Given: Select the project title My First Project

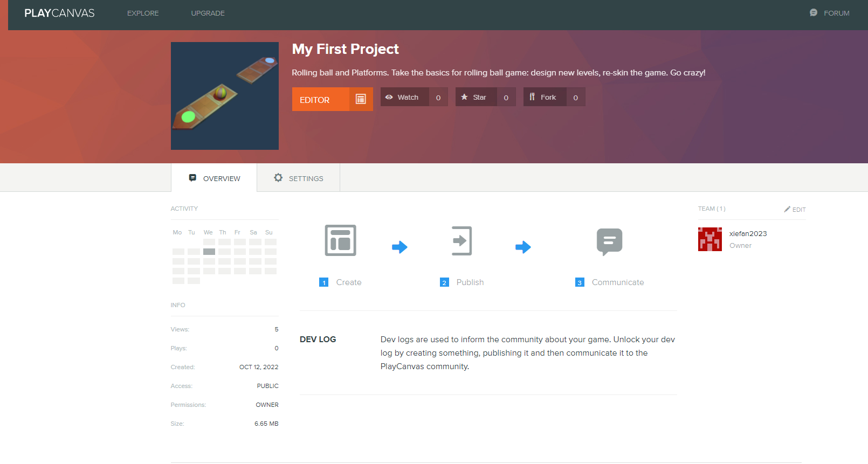Looking at the screenshot, I should click(346, 49).
